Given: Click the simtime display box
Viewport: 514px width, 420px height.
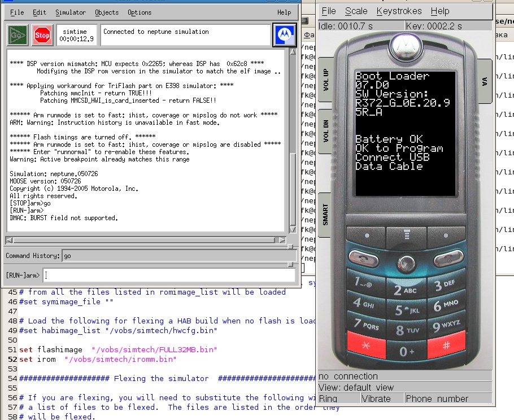Looking at the screenshot, I should 77,35.
